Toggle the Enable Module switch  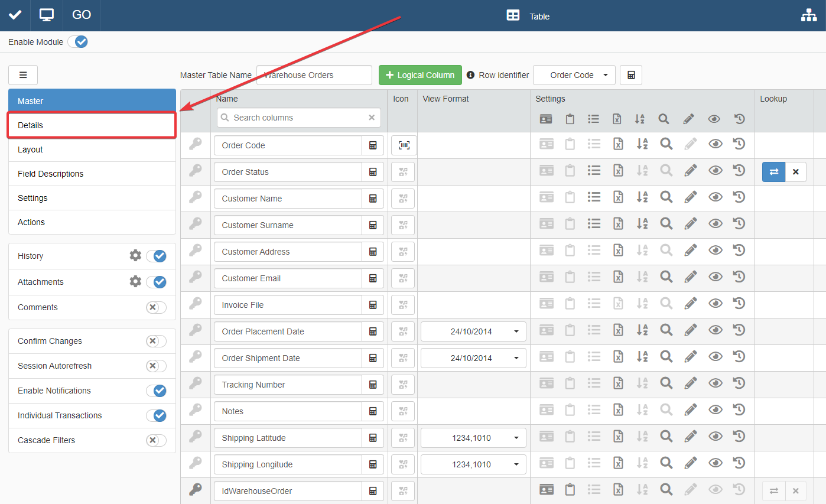[77, 42]
